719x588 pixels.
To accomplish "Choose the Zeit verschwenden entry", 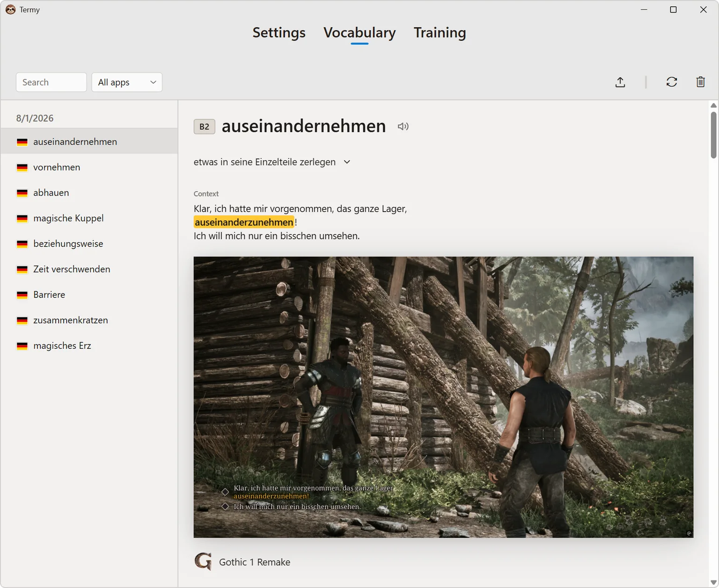I will [89, 269].
